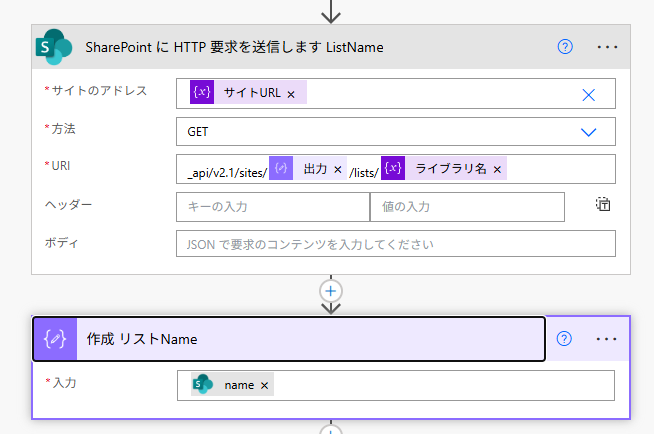Screen dimensions: 654x434
Task: Remove the name token from 入力
Action: tap(264, 385)
